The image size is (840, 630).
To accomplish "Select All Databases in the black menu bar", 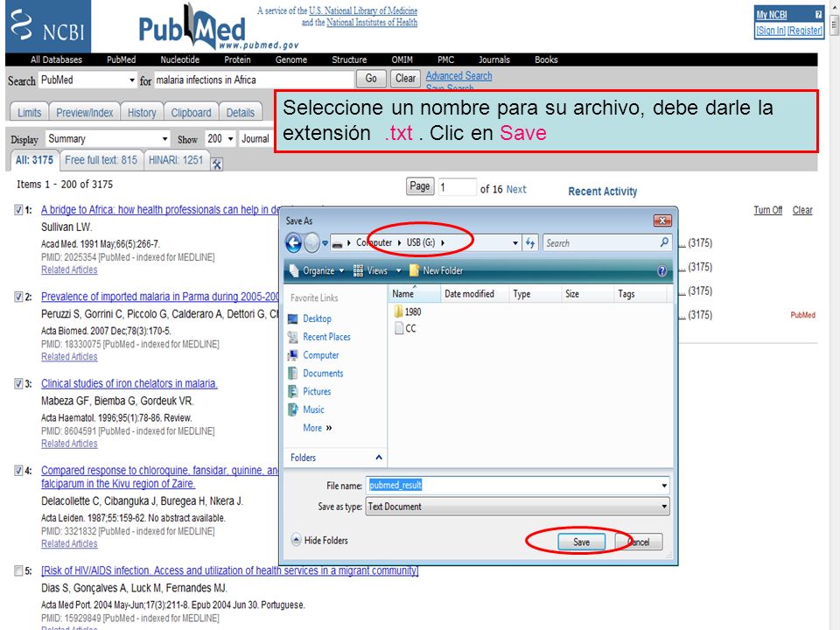I will coord(56,60).
